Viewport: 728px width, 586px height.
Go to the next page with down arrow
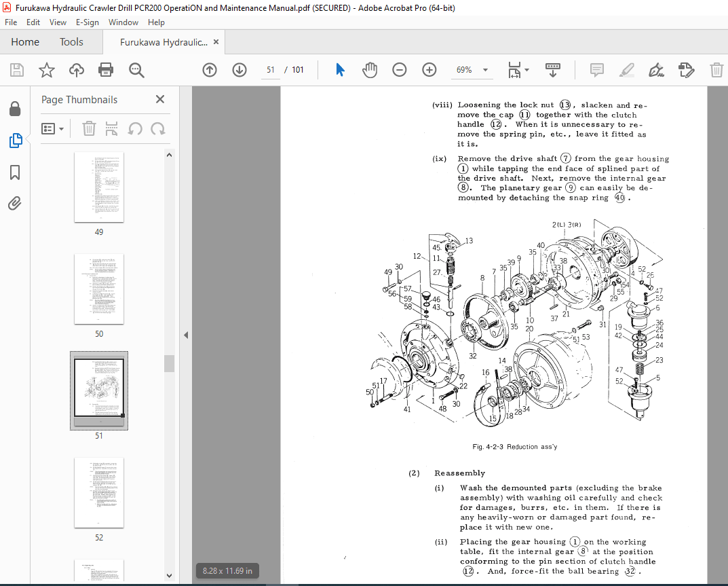[240, 69]
